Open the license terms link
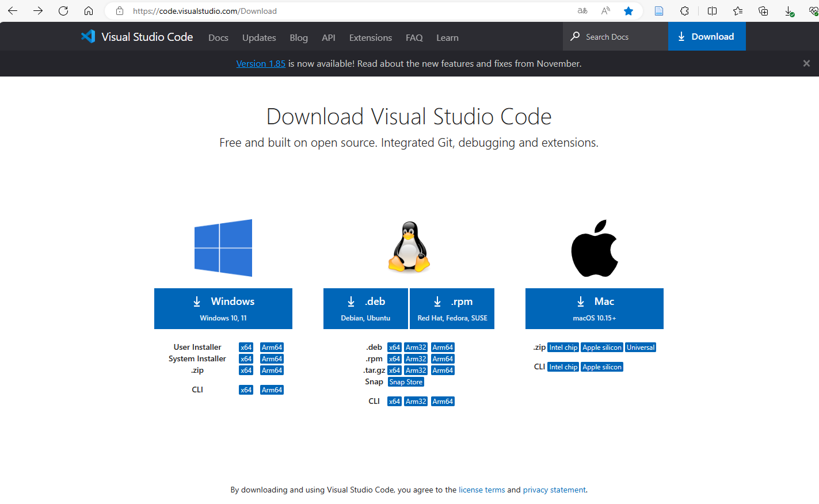The width and height of the screenshot is (819, 504). click(x=482, y=490)
